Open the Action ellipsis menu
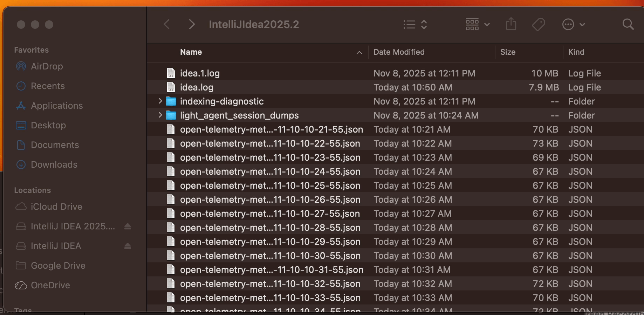This screenshot has height=315, width=644. pos(574,25)
